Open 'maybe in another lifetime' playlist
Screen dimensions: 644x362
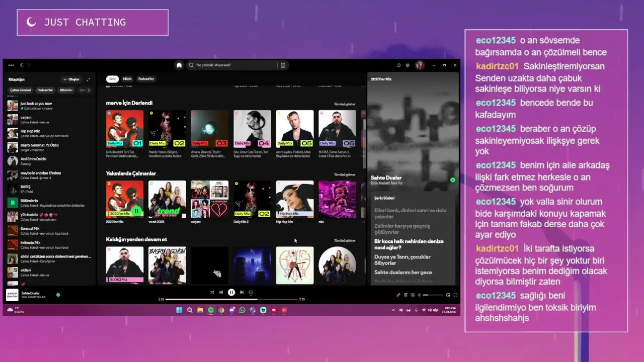click(x=49, y=175)
